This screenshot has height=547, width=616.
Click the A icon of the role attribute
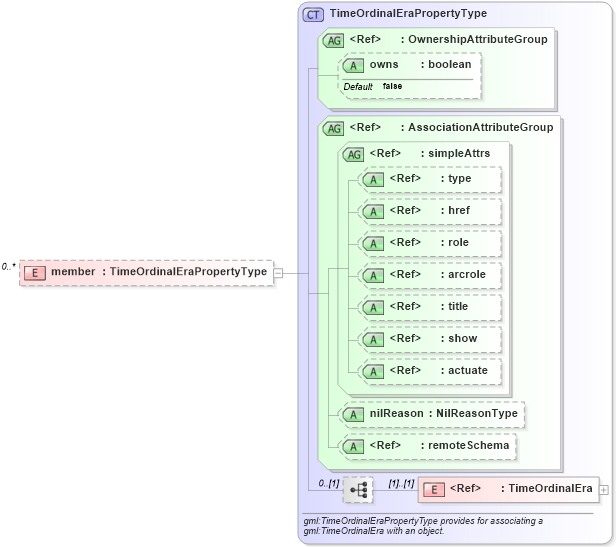[373, 244]
